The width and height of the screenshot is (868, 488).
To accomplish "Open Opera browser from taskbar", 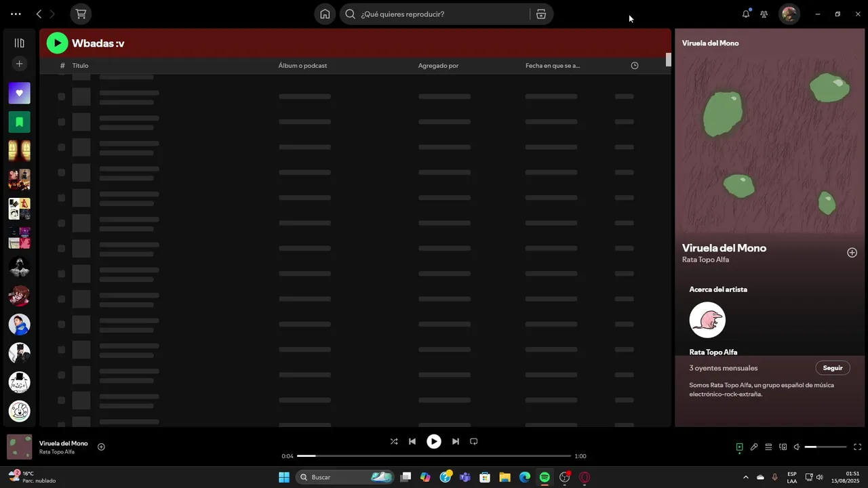I will coord(585,477).
